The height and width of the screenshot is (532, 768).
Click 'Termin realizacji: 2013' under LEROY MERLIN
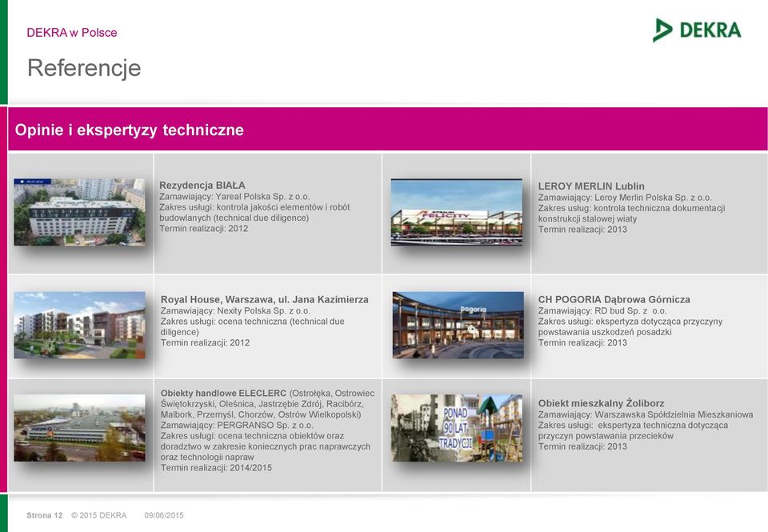582,230
